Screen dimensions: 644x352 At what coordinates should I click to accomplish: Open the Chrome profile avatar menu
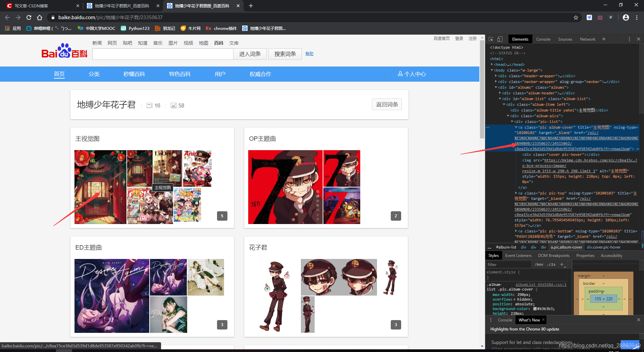(x=626, y=17)
